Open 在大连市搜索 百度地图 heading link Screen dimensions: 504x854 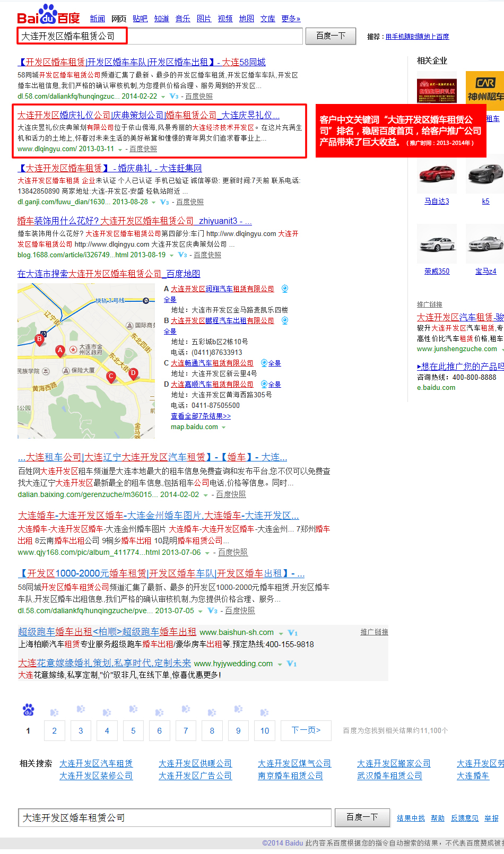point(109,274)
